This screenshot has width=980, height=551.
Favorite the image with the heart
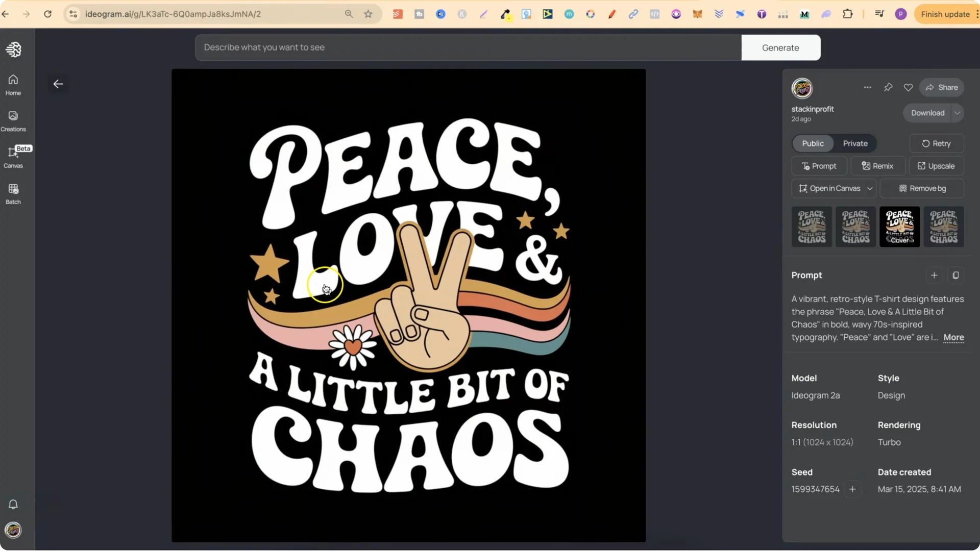tap(909, 87)
